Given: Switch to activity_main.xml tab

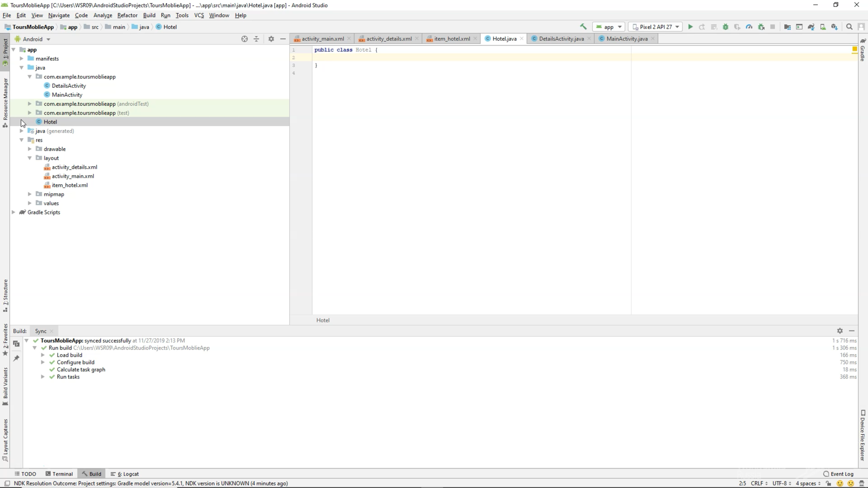Looking at the screenshot, I should 322,39.
